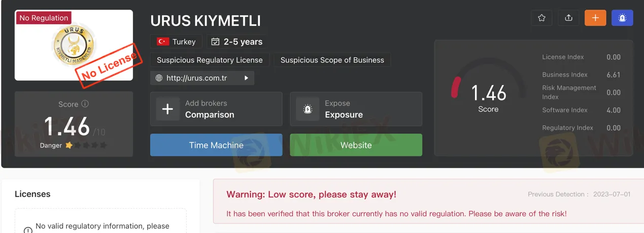Click the info icon beside Score

[x=85, y=104]
